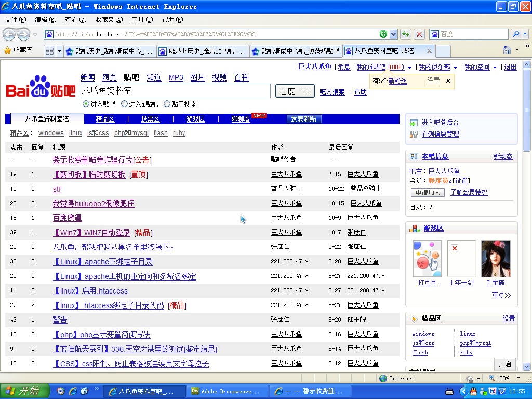The width and height of the screenshot is (532, 399).
Task: Click the Home house icon
Action: (x=507, y=50)
